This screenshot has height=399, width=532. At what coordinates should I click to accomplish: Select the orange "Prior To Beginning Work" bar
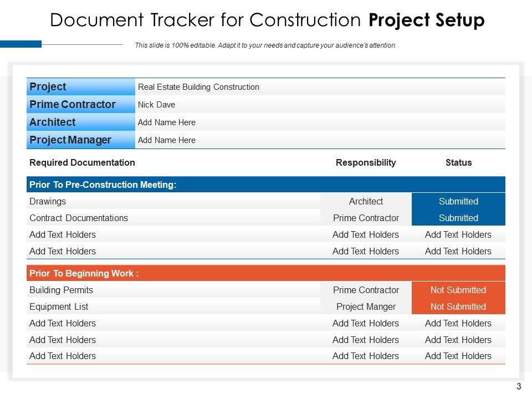[x=266, y=273]
